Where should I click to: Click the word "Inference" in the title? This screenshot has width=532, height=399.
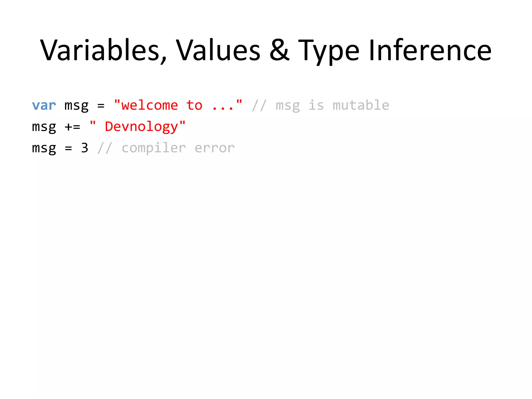pyautogui.click(x=430, y=50)
